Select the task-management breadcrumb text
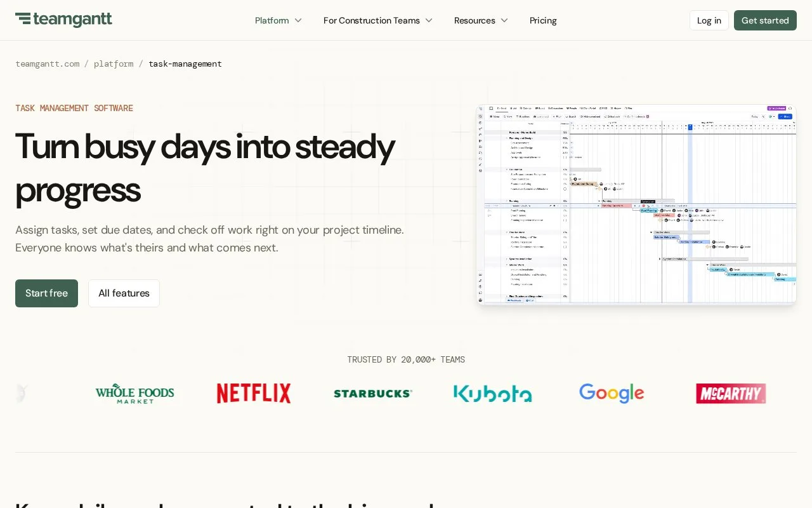812x508 pixels. 185,63
